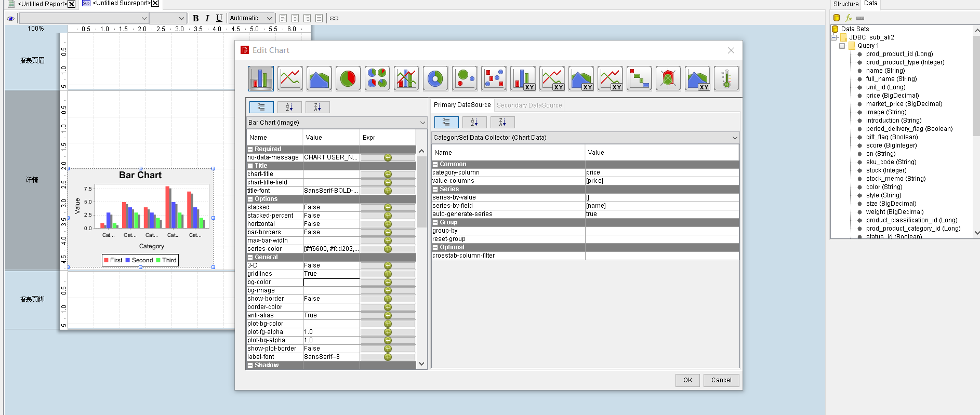Open the font size dropdown
The image size is (980, 415).
(167, 18)
